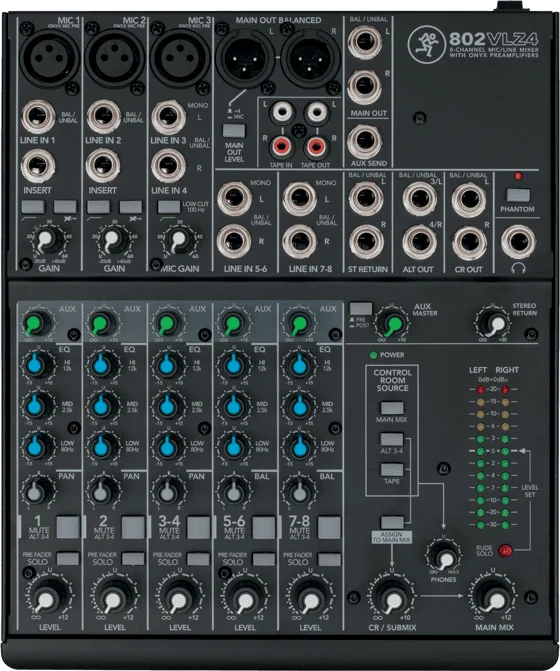The width and height of the screenshot is (560, 671).
Task: Click the CR / SUBMIX level knob
Action: [392, 597]
